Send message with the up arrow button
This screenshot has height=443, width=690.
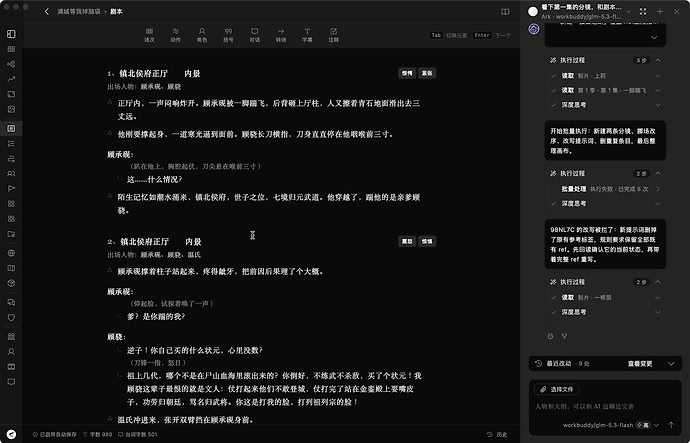coord(671,425)
